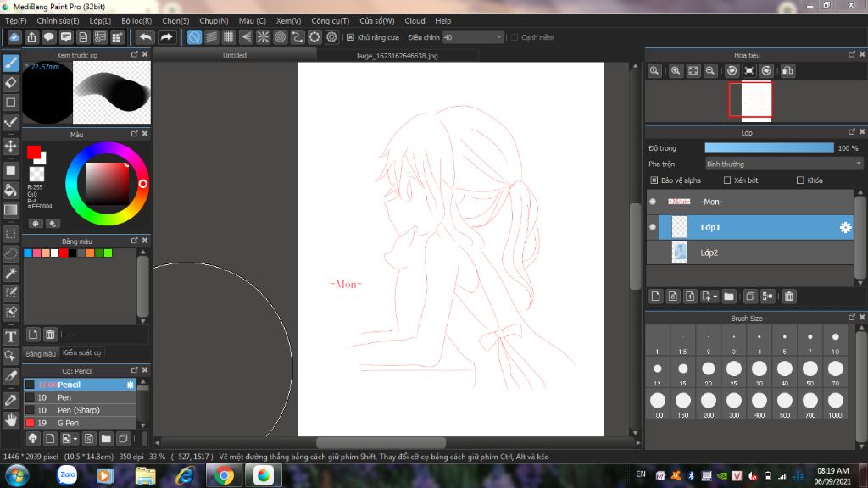Screen dimensions: 868x488
Task: Select the Eraser tool
Action: click(11, 83)
